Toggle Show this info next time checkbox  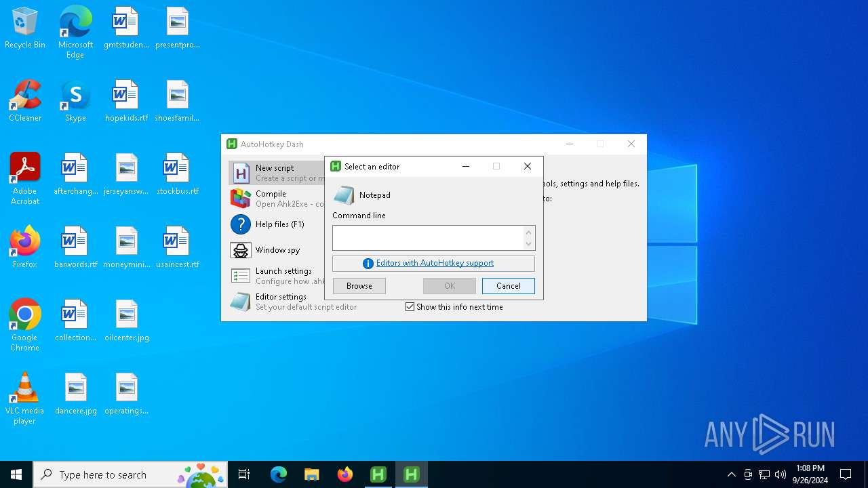click(410, 307)
